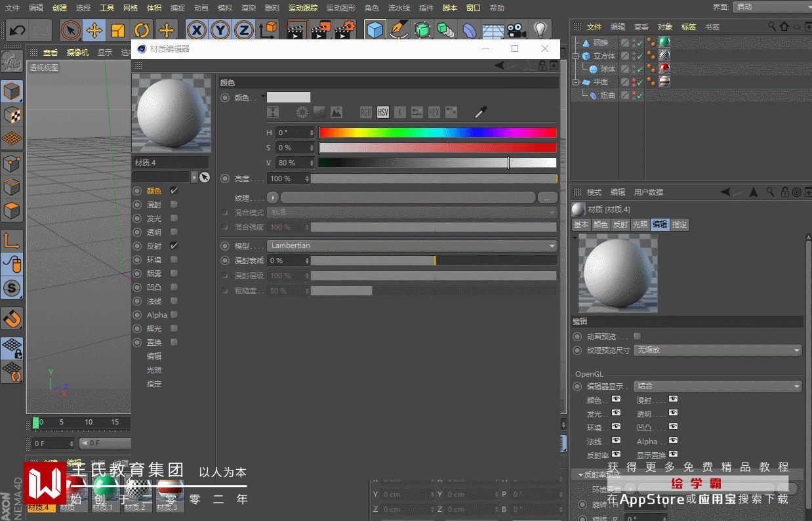Open the 编辑器显示 dropdown
812x521 pixels.
click(x=718, y=386)
